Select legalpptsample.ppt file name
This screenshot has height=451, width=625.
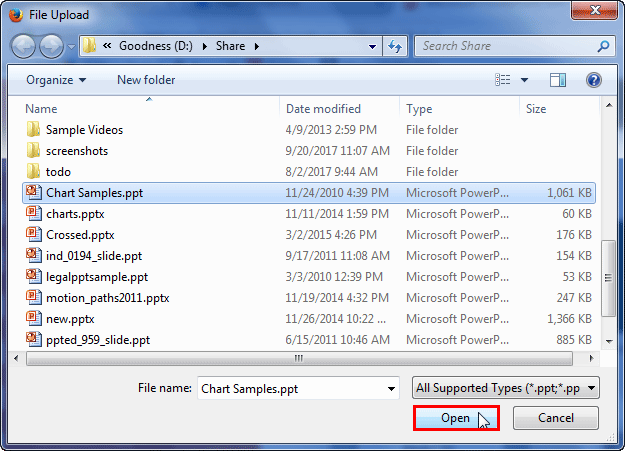(97, 277)
